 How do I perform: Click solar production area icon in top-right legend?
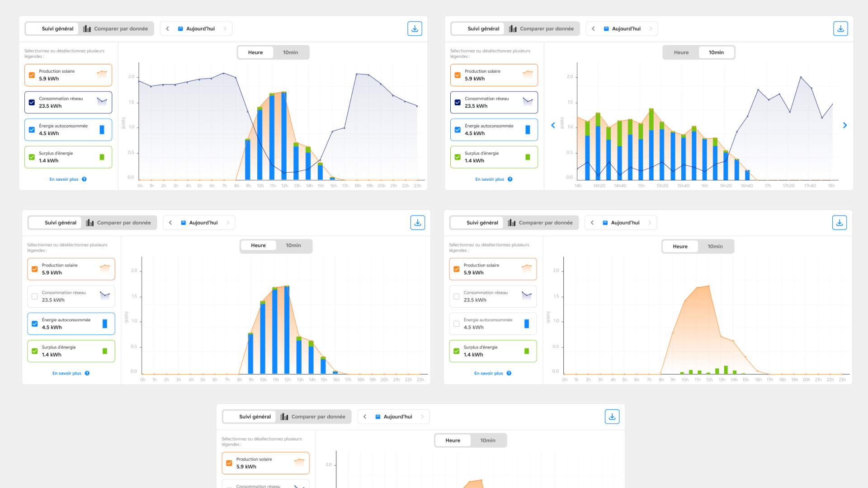528,74
